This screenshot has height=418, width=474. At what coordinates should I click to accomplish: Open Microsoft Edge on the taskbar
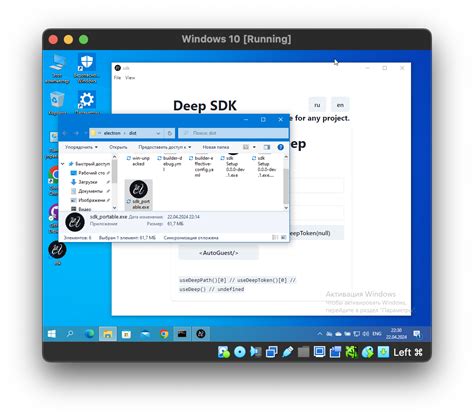coord(89,334)
